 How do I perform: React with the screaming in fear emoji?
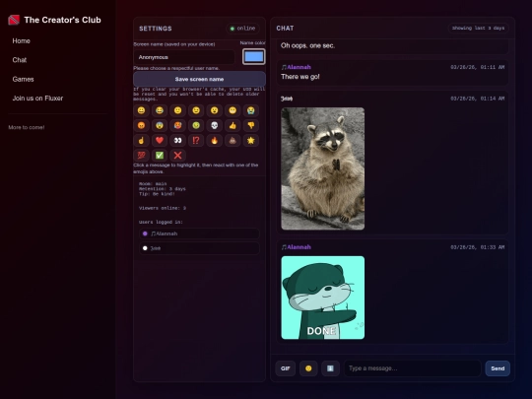pos(160,125)
